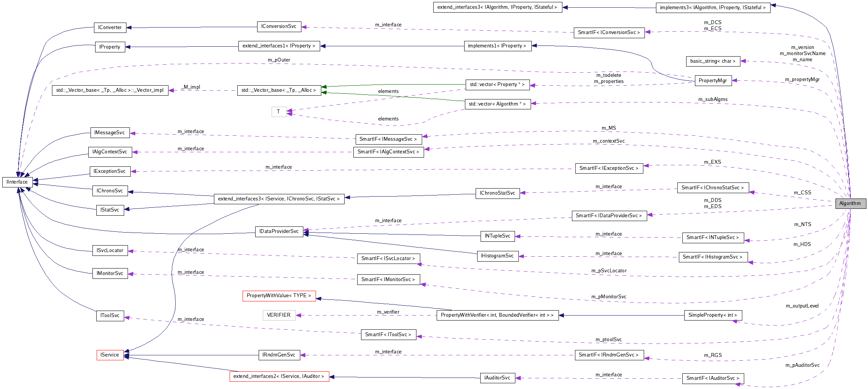Open the IChronoStatSvc node

point(497,193)
